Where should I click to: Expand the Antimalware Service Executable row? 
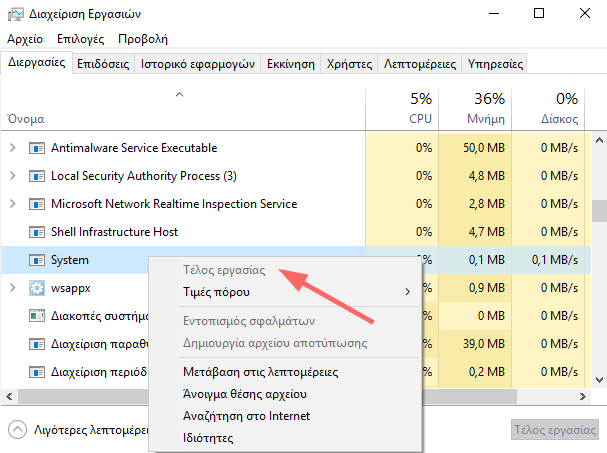point(12,148)
